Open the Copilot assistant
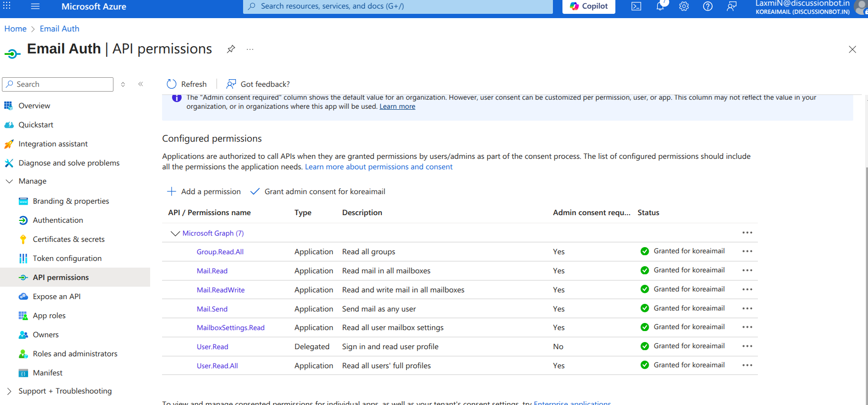 589,6
